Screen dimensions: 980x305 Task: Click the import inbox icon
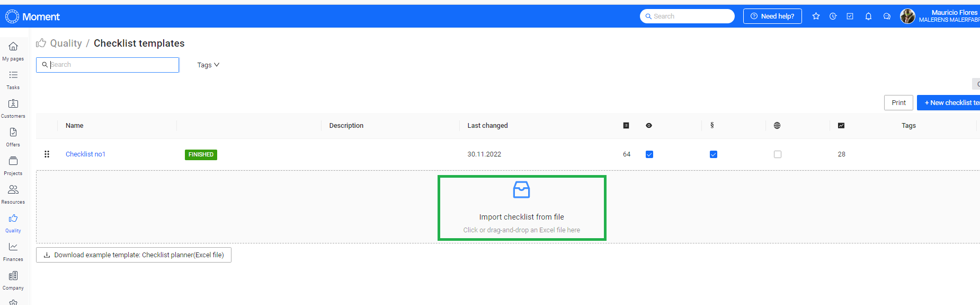coord(521,189)
